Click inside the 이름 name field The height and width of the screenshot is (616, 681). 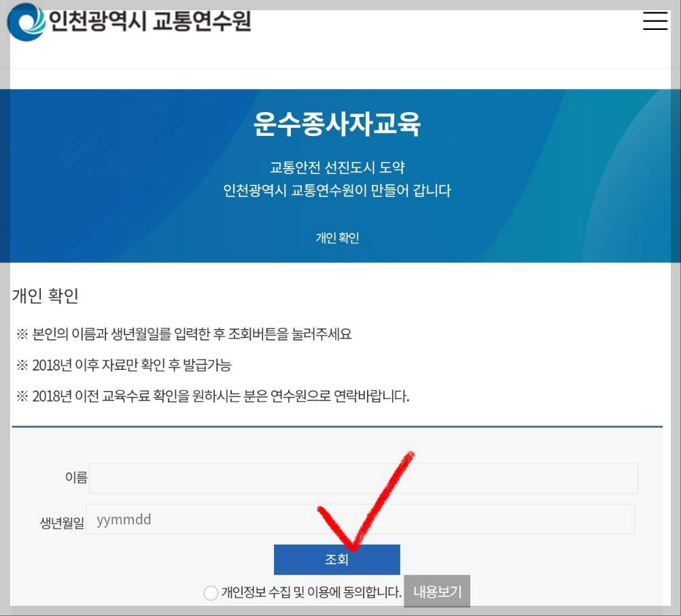tap(365, 478)
